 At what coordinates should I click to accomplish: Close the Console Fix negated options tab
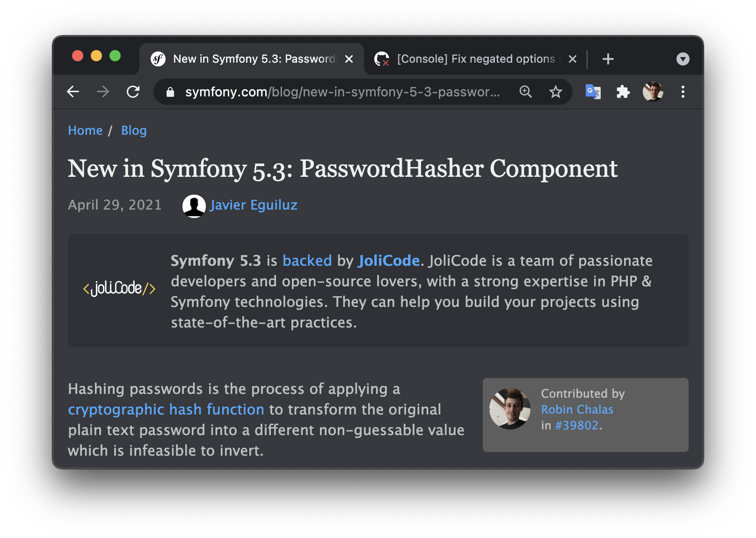point(573,59)
